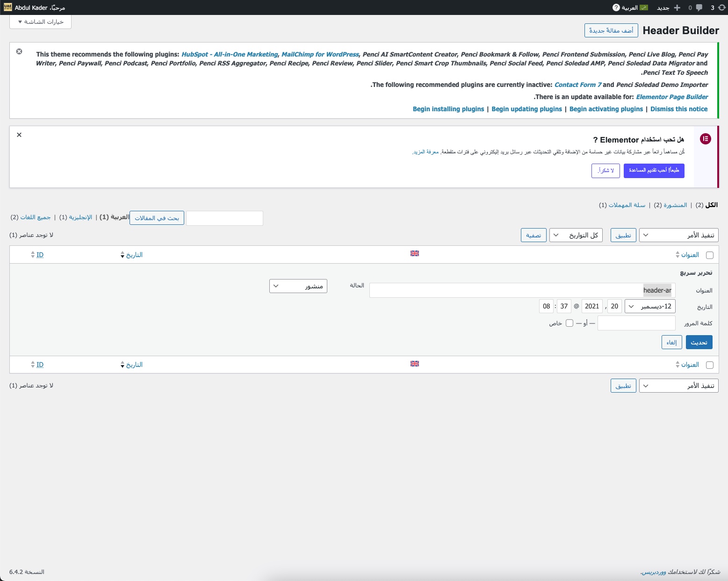Click the إلغاء cancel button
Screen dimensions: 728x581
point(672,342)
